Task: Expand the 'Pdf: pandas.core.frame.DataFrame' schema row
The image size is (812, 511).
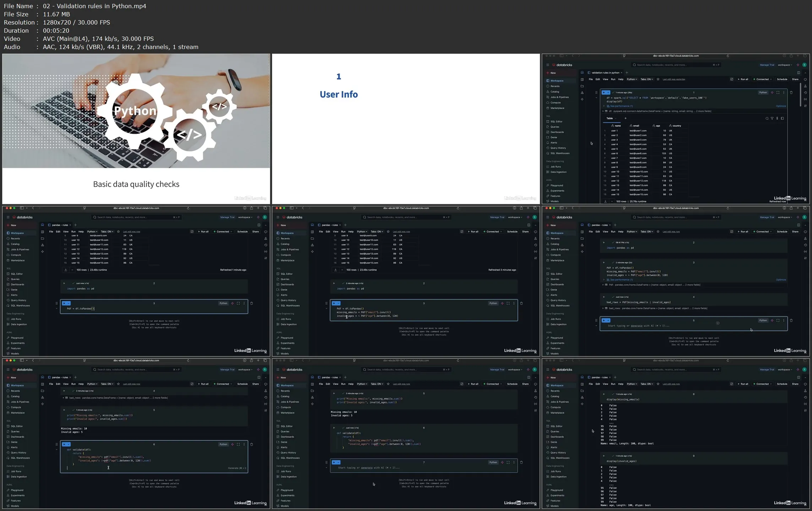Action: 603,285
